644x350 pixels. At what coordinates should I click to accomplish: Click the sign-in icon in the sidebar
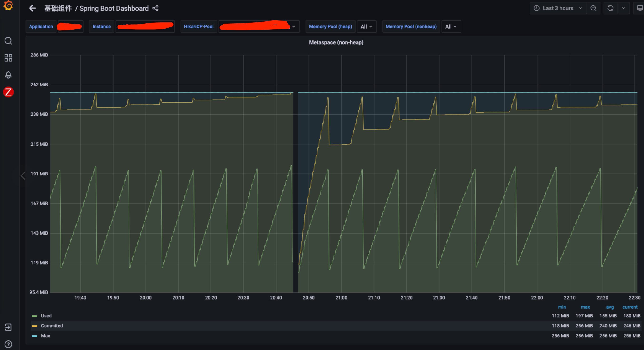point(8,327)
